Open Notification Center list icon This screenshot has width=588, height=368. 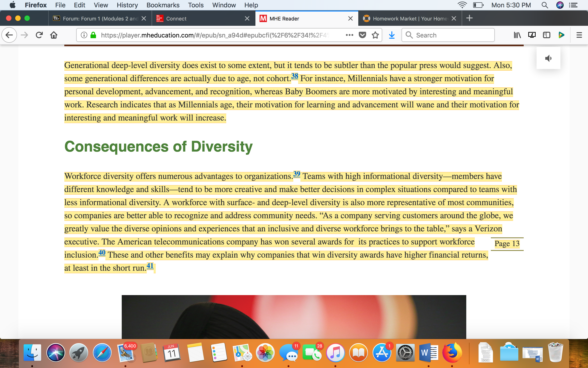574,5
